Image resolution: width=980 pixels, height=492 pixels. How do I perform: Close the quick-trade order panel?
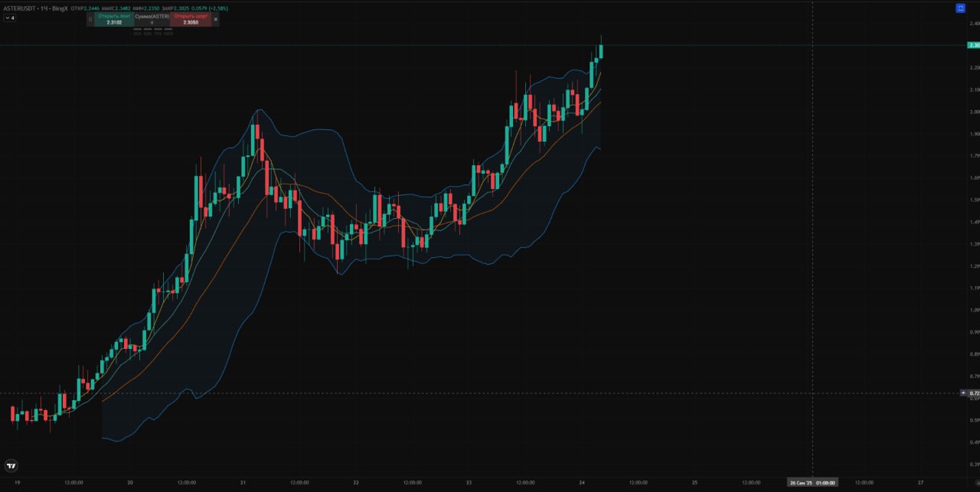215,19
